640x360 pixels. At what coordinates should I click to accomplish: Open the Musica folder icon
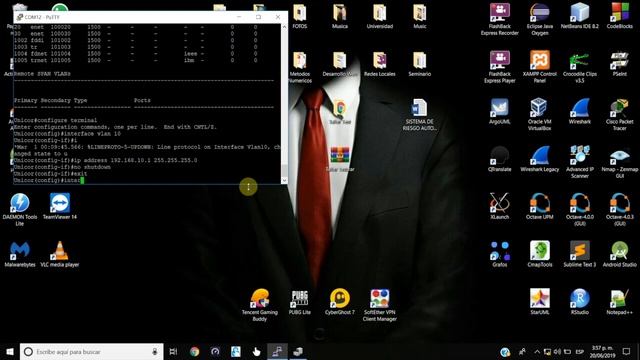pos(340,16)
